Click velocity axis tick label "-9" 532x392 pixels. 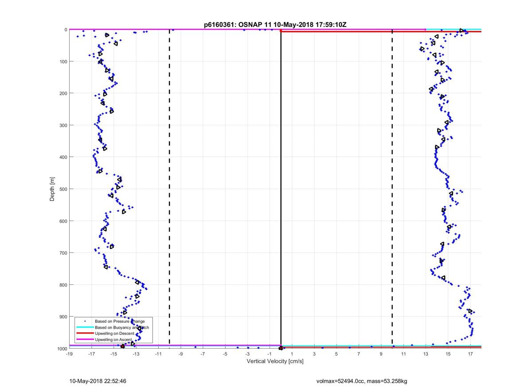point(180,354)
